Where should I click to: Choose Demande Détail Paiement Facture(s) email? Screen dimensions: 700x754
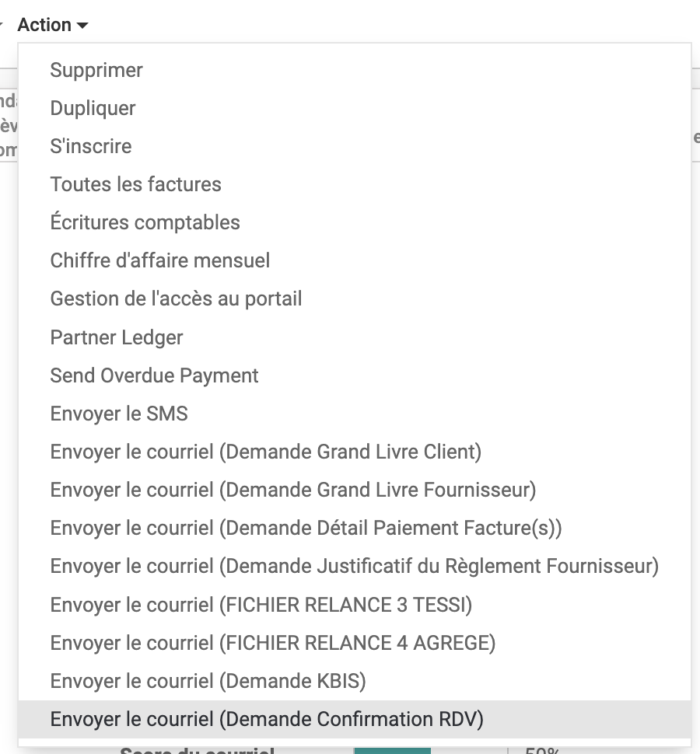[x=355, y=528]
